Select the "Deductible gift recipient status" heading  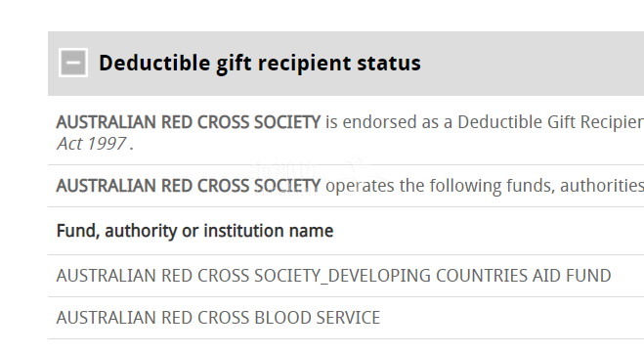pos(260,63)
